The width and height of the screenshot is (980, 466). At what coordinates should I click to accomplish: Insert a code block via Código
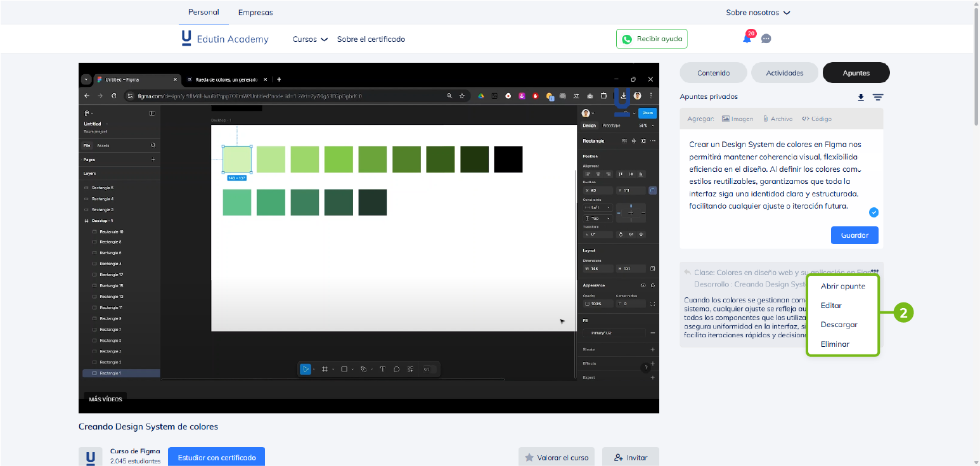point(816,119)
